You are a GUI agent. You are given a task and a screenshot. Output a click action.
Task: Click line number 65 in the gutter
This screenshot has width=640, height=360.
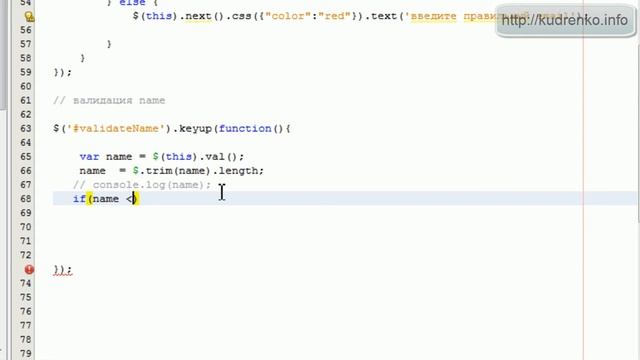(26, 157)
